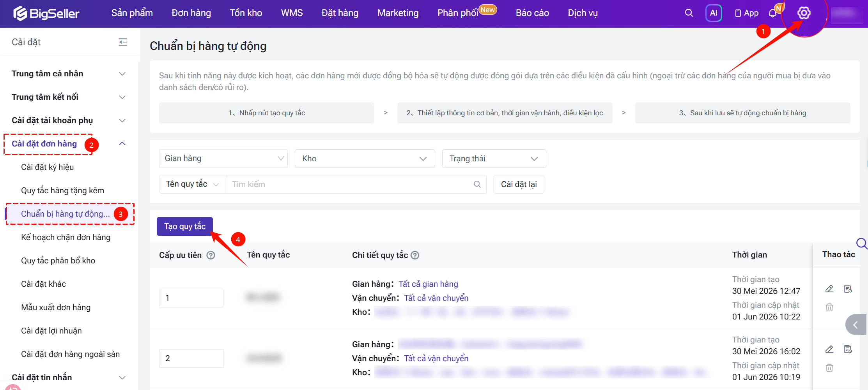The height and width of the screenshot is (390, 868).
Task: Open the settings gear icon
Action: (x=804, y=13)
